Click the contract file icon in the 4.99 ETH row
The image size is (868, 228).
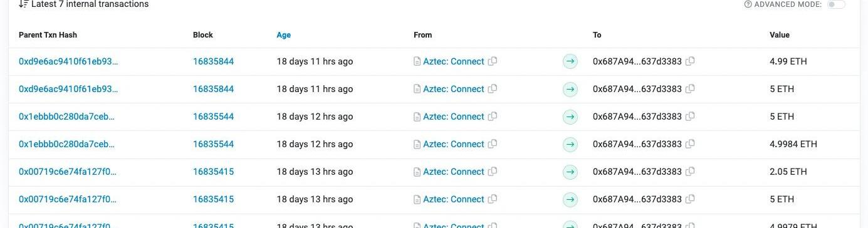(x=417, y=61)
